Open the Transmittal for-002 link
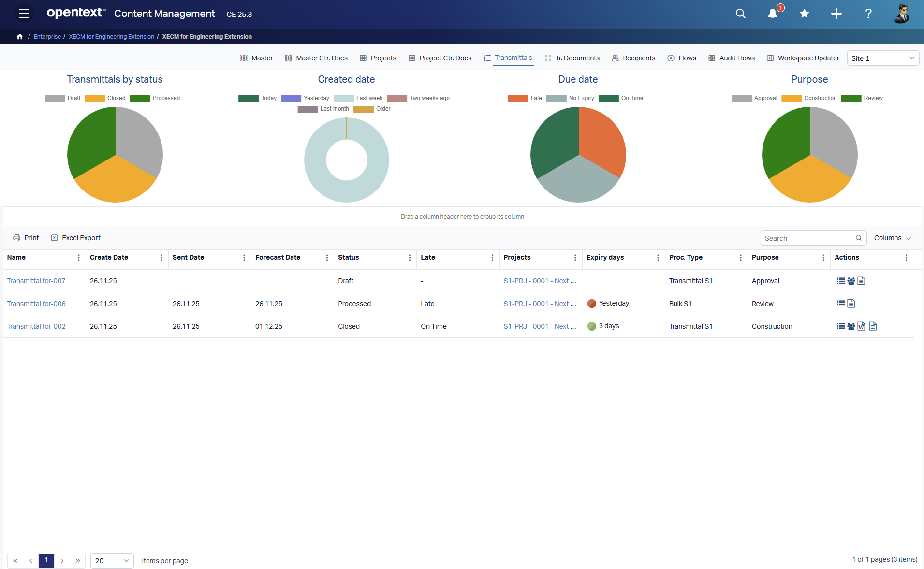The height and width of the screenshot is (569, 924). click(36, 326)
